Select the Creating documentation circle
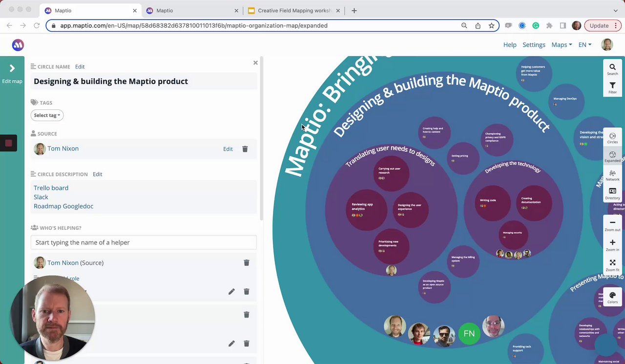Screen dimensions: 625x364 (x=534, y=202)
